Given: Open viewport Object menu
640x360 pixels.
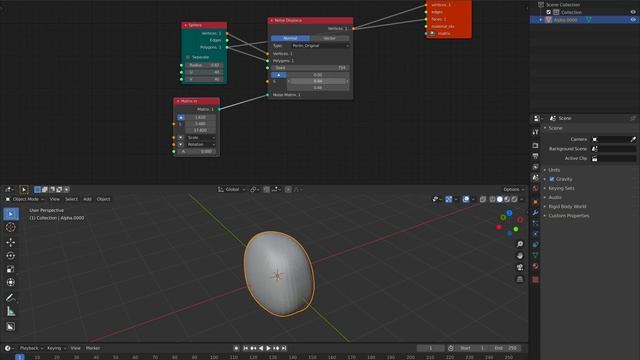Looking at the screenshot, I should point(103,199).
